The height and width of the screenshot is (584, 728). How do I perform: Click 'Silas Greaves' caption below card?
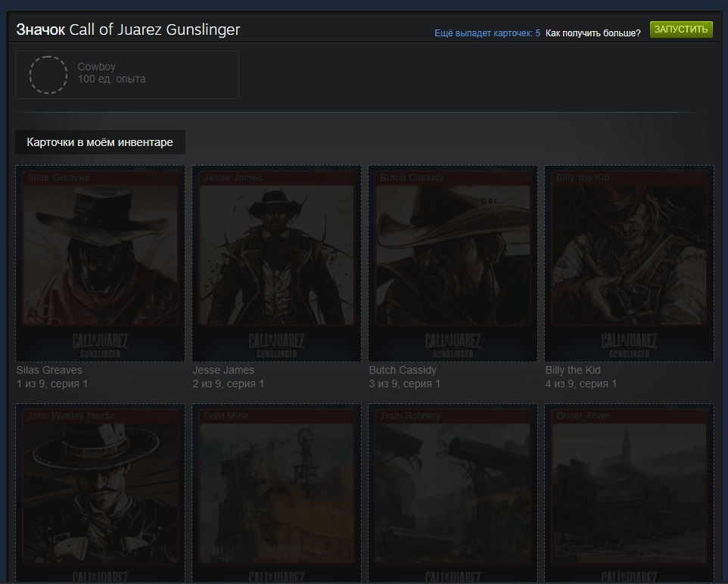pos(49,370)
